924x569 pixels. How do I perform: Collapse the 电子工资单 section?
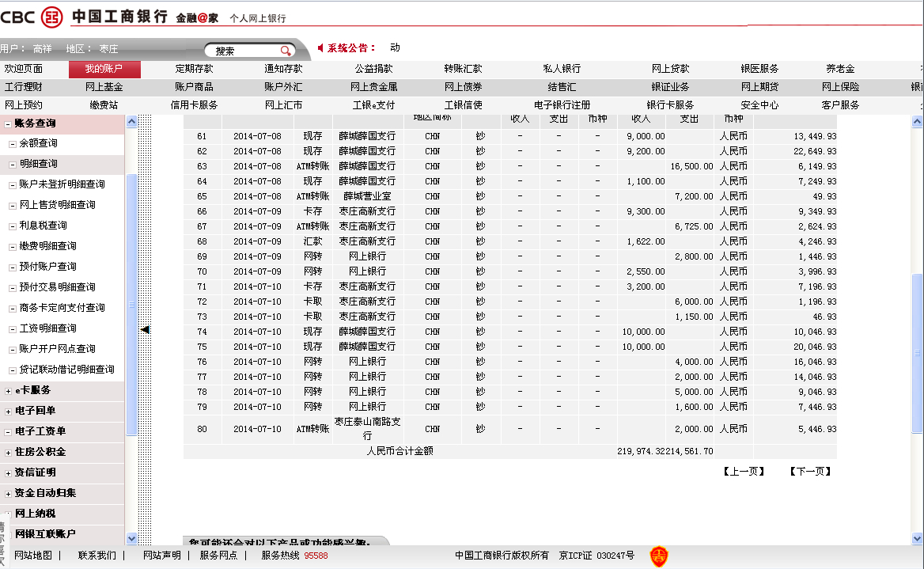(8, 432)
